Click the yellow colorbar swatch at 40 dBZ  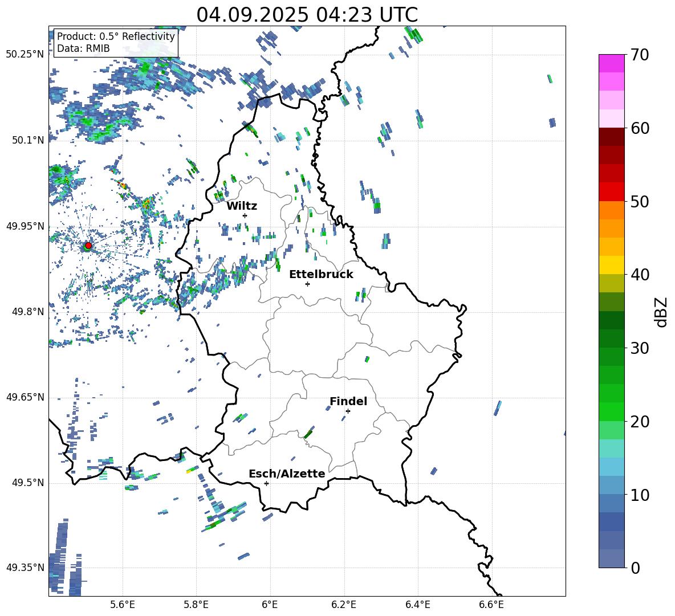coord(611,265)
